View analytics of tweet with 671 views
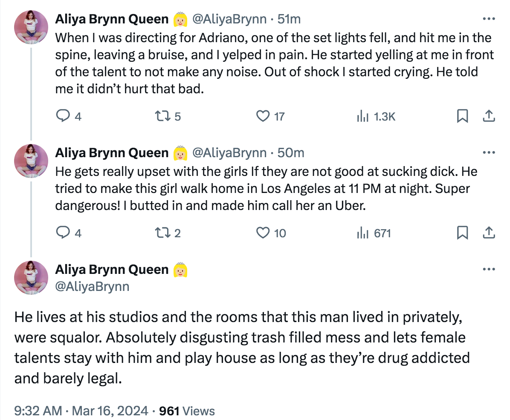 coord(362,233)
